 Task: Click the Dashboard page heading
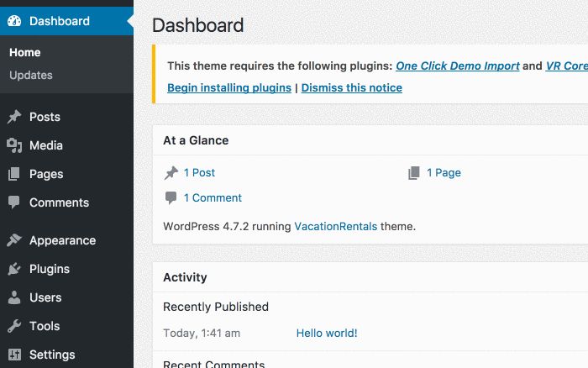click(x=198, y=25)
